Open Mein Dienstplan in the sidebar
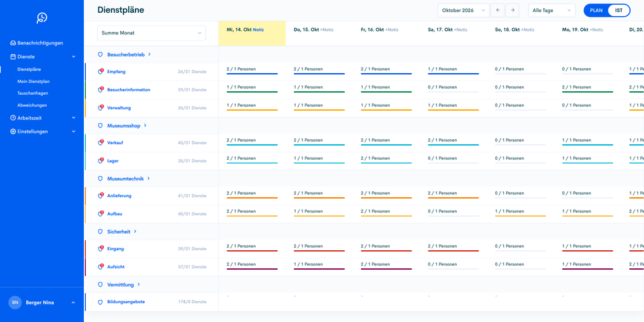 coord(34,81)
